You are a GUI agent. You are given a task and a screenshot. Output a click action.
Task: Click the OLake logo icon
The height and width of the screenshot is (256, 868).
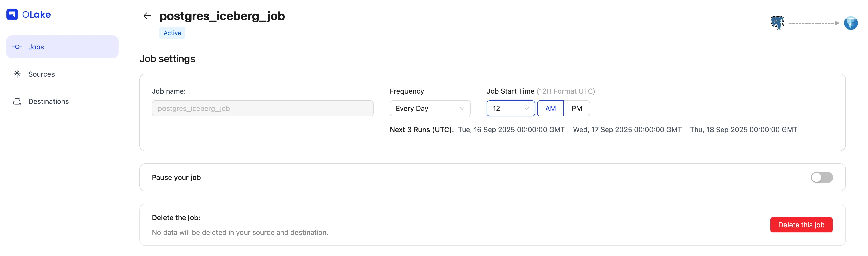pos(12,14)
